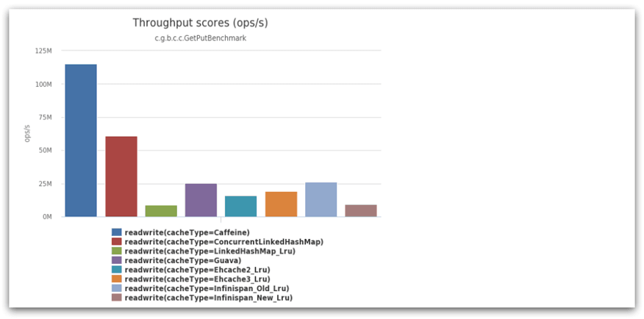Select the tall blue Caffeine bar
The image size is (644, 319).
(81, 140)
